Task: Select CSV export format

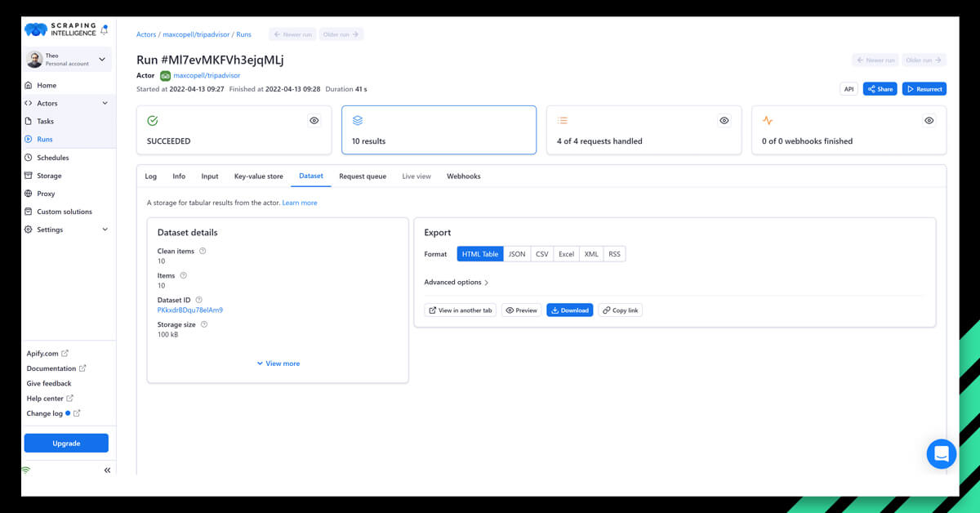Action: click(542, 254)
